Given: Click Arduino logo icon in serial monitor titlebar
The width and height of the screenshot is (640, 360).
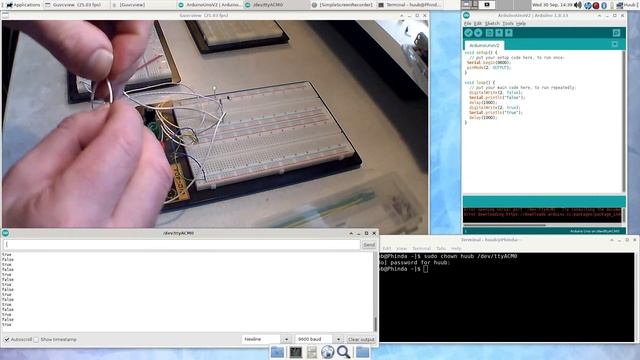Looking at the screenshot, I should (x=5, y=233).
